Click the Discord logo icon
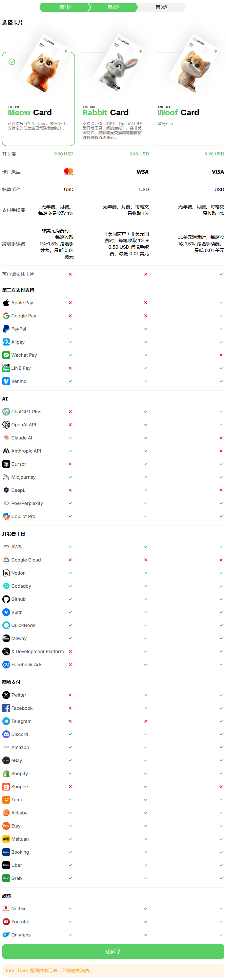Viewport: 226px width, 980px height. pos(6,734)
